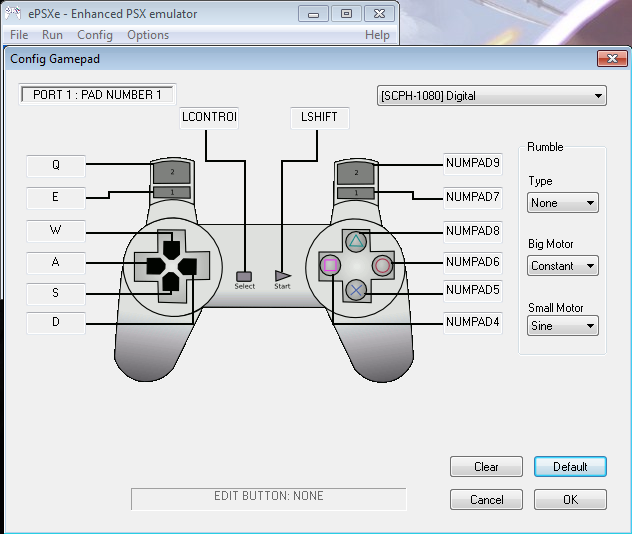The width and height of the screenshot is (632, 534).
Task: Click the left shoulder button 1 (L1)
Action: point(172,192)
